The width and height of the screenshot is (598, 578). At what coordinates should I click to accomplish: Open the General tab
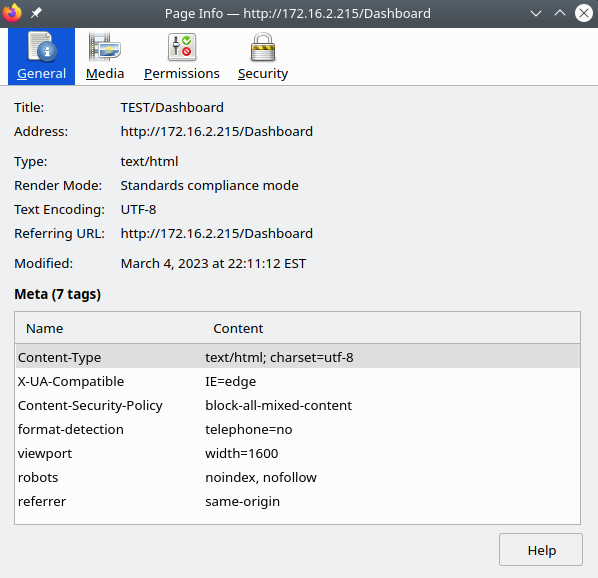(x=41, y=56)
